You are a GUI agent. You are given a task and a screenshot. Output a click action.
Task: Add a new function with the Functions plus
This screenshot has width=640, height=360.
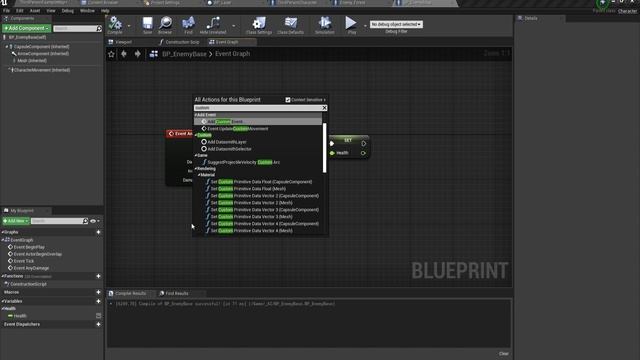click(98, 276)
